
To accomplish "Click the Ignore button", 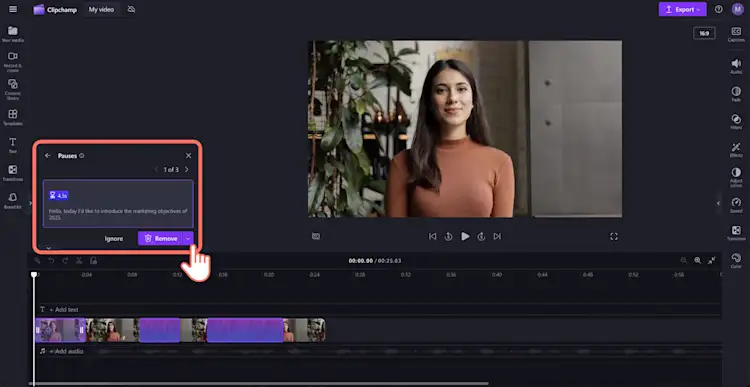I will 114,238.
